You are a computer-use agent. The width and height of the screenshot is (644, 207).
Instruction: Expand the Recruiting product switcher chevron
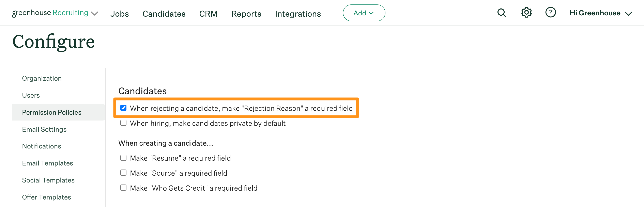(x=94, y=14)
